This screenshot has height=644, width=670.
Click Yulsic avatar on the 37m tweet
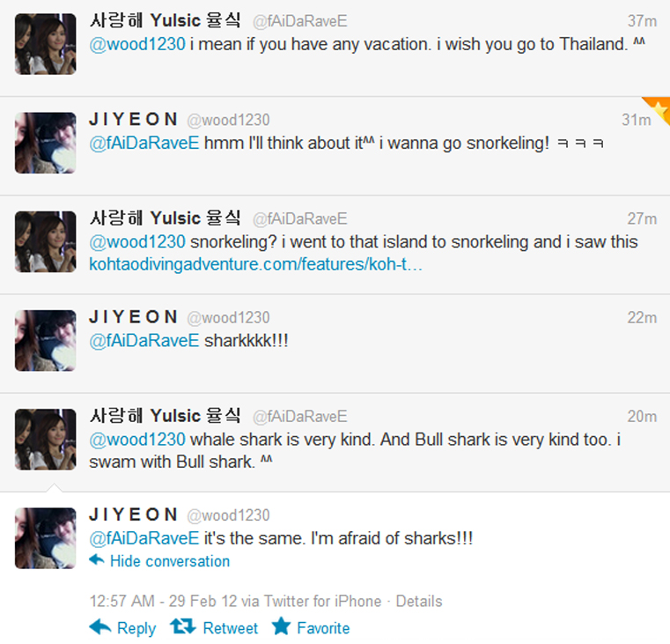[46, 44]
